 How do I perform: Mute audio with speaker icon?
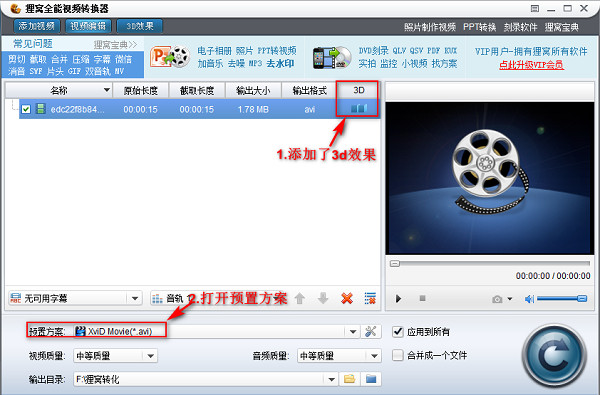pyautogui.click(x=530, y=299)
